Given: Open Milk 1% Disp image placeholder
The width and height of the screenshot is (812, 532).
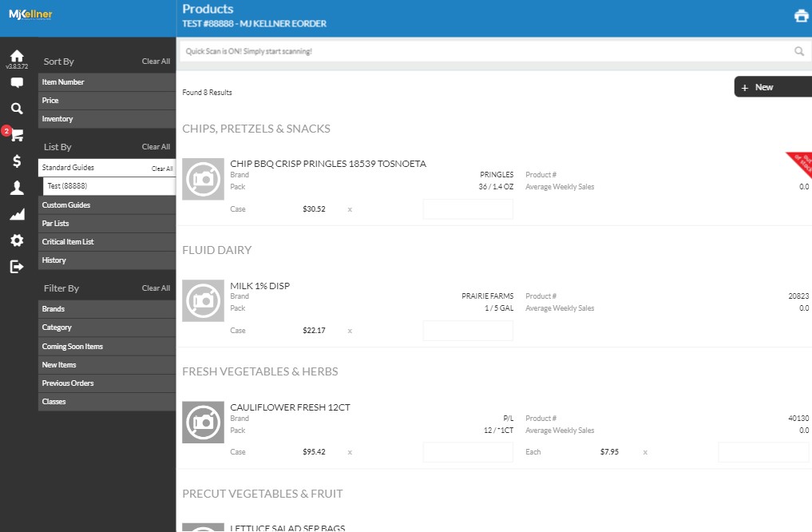Looking at the screenshot, I should (x=203, y=301).
